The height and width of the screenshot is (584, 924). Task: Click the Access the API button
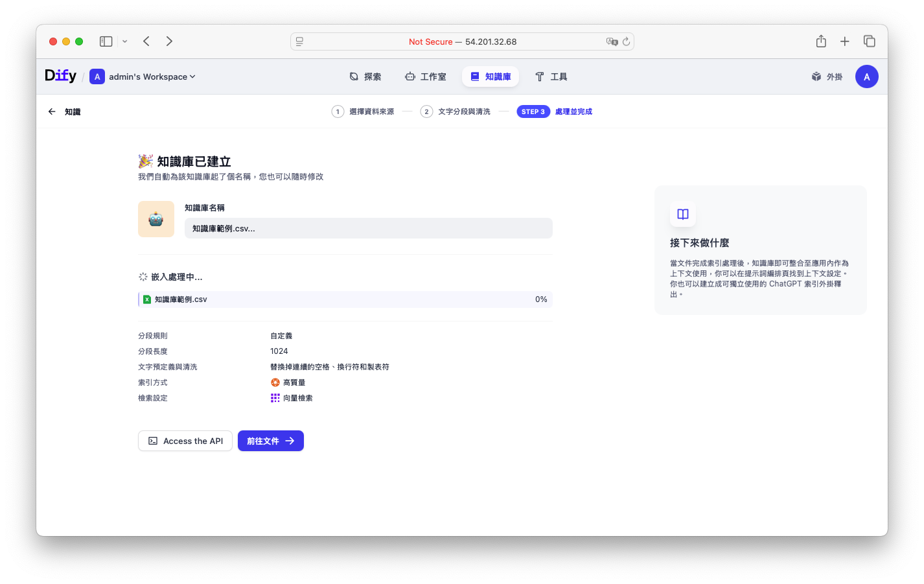tap(185, 441)
